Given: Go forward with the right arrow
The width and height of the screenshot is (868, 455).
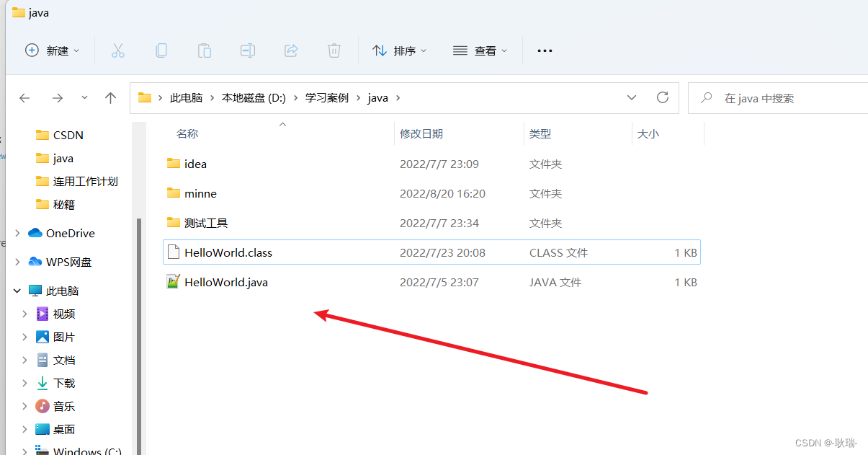Looking at the screenshot, I should coord(58,98).
